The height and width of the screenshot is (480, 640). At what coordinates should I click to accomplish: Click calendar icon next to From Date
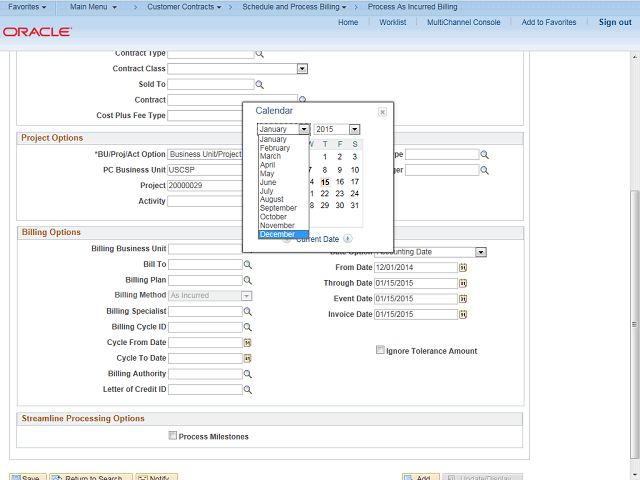[463, 268]
